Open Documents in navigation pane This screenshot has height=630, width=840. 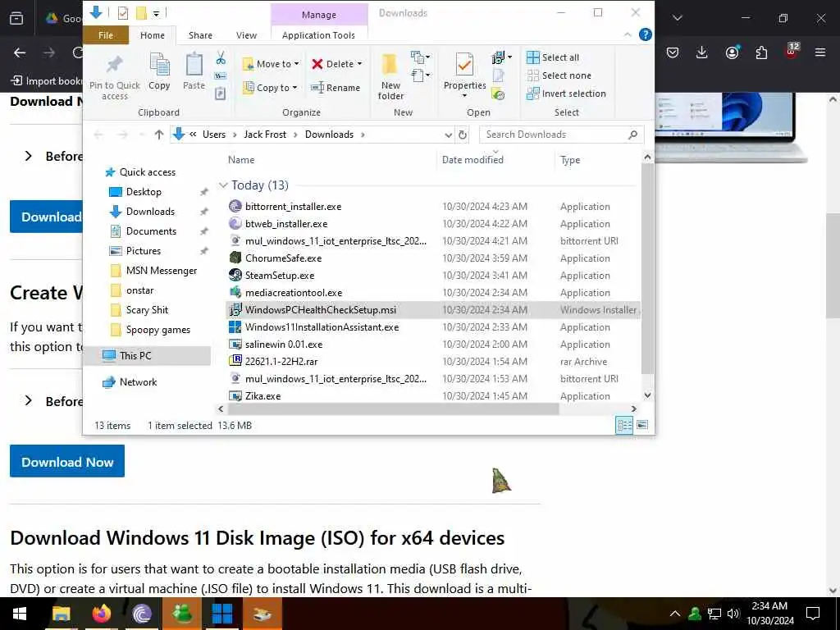[151, 231]
